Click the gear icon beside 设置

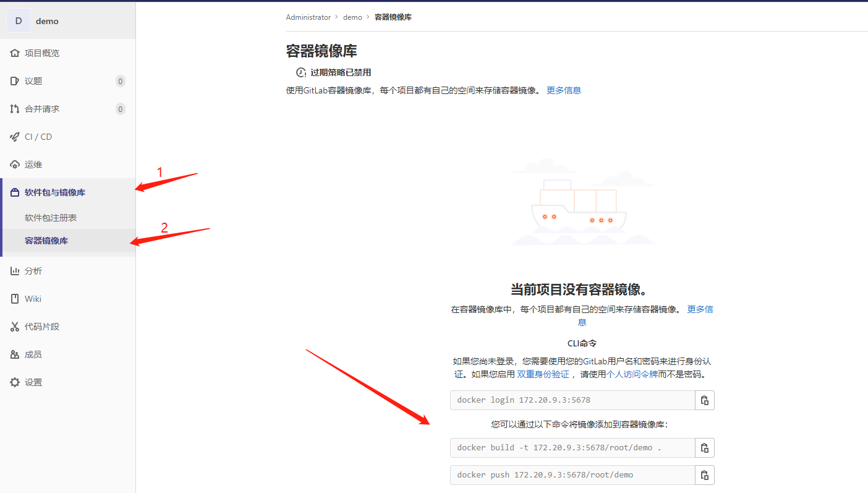point(15,382)
